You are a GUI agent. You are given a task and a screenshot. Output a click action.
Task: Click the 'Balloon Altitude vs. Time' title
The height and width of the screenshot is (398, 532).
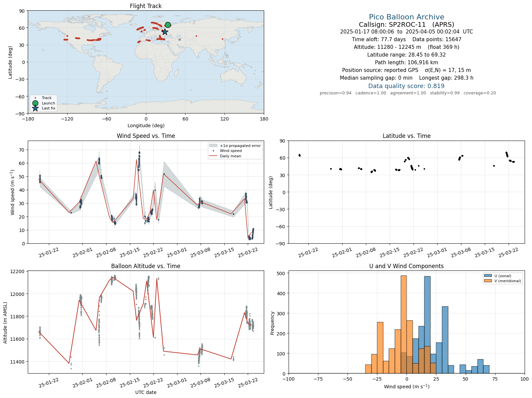[146, 266]
